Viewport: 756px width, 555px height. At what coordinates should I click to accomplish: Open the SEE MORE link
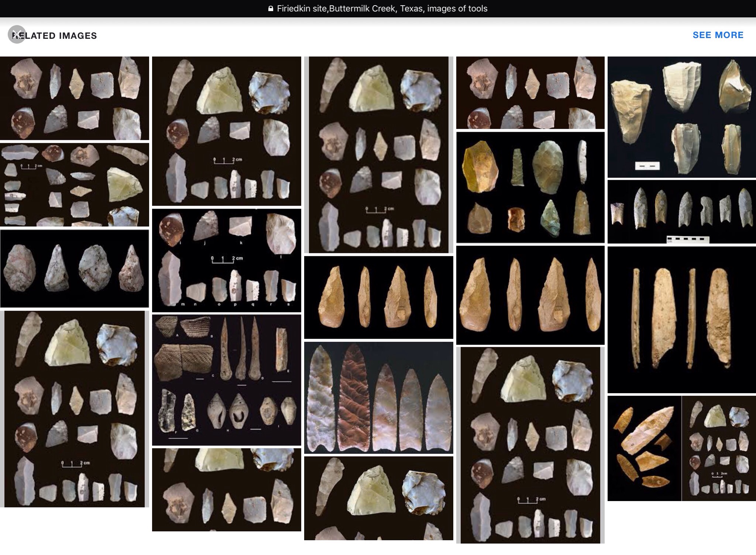tap(718, 35)
